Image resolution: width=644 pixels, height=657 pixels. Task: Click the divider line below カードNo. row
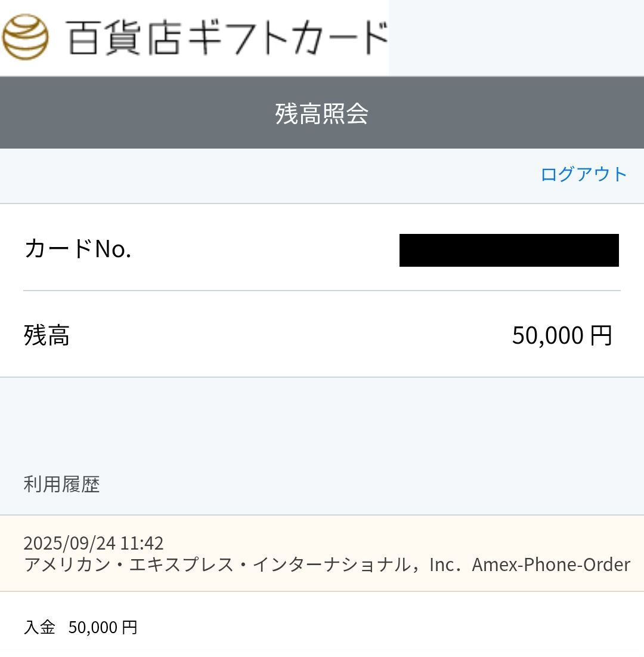pos(322,291)
